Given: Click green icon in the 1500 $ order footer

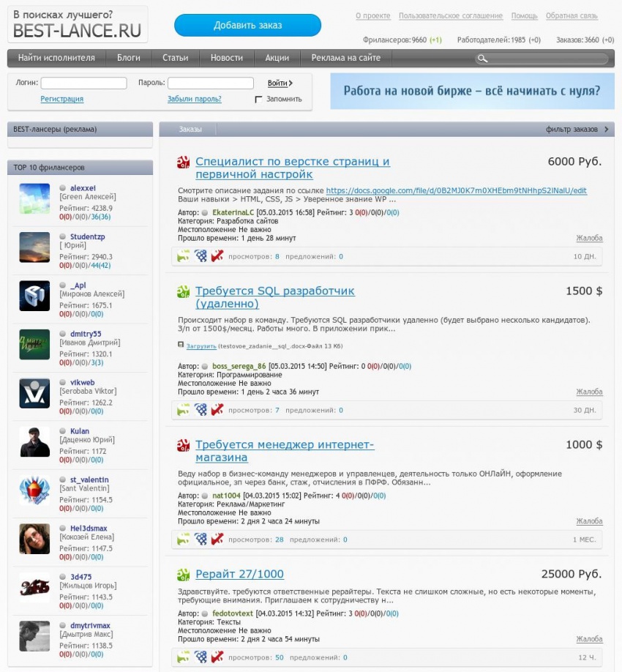Looking at the screenshot, I should pyautogui.click(x=184, y=410).
